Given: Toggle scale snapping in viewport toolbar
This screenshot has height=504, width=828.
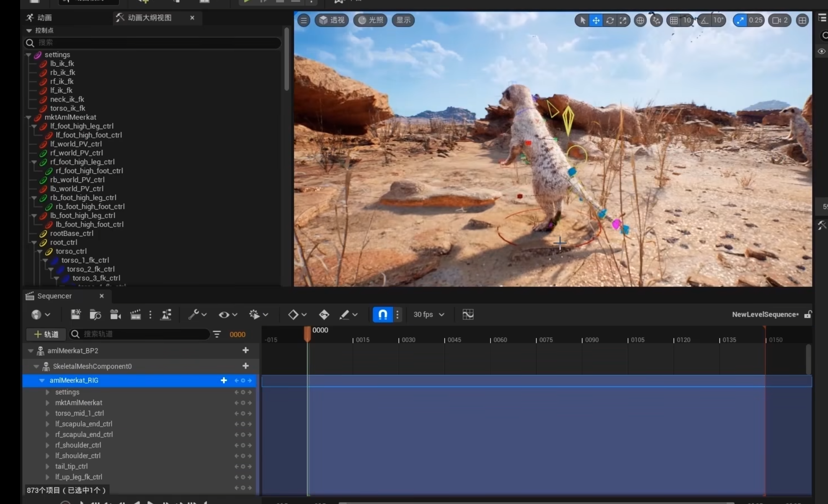Looking at the screenshot, I should tap(740, 20).
